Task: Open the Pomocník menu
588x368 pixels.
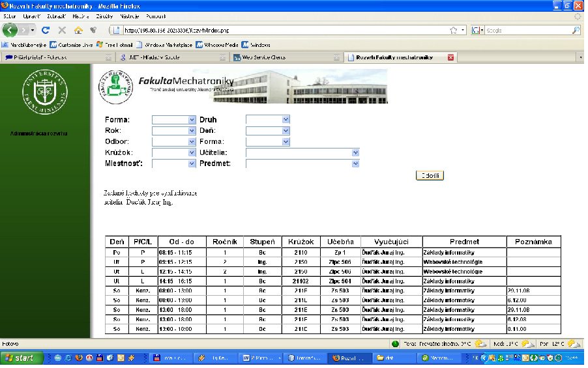Action: pyautogui.click(x=156, y=16)
